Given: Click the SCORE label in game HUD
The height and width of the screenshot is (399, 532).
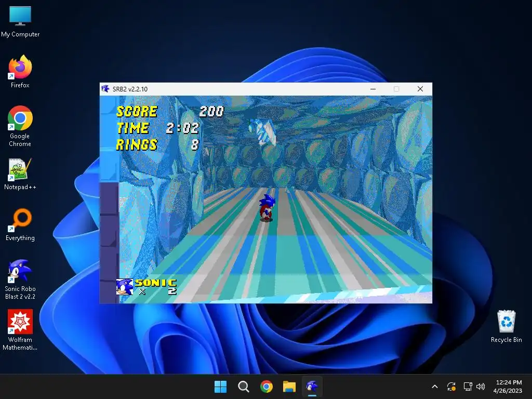Looking at the screenshot, I should click(x=137, y=111).
